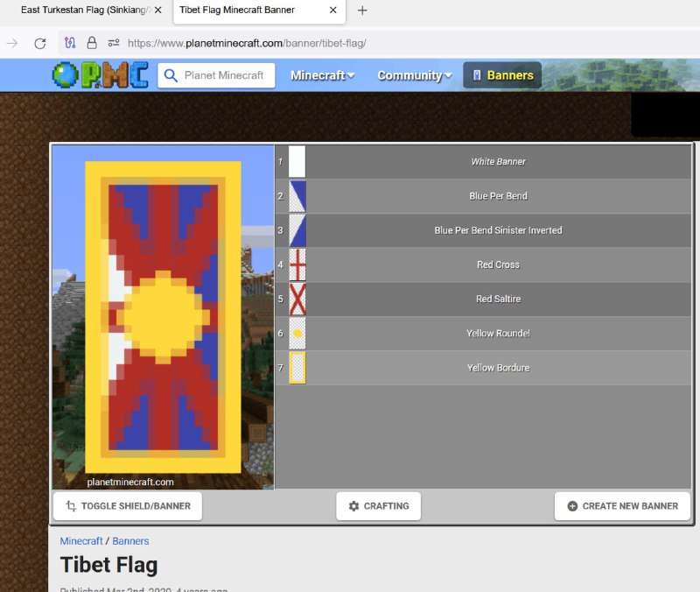
Task: Expand the Minecraft dropdown menu
Action: (322, 75)
